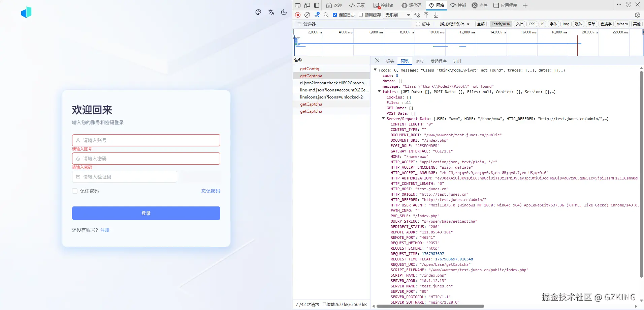644x310 pixels.
Task: Open network panel settings gear
Action: [637, 15]
